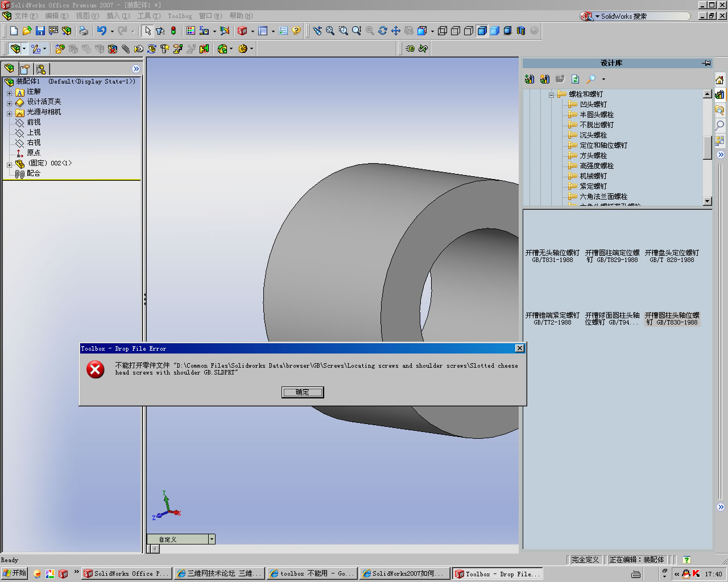The height and width of the screenshot is (582, 728).
Task: Open the Toolbox menu in menu bar
Action: [x=180, y=16]
